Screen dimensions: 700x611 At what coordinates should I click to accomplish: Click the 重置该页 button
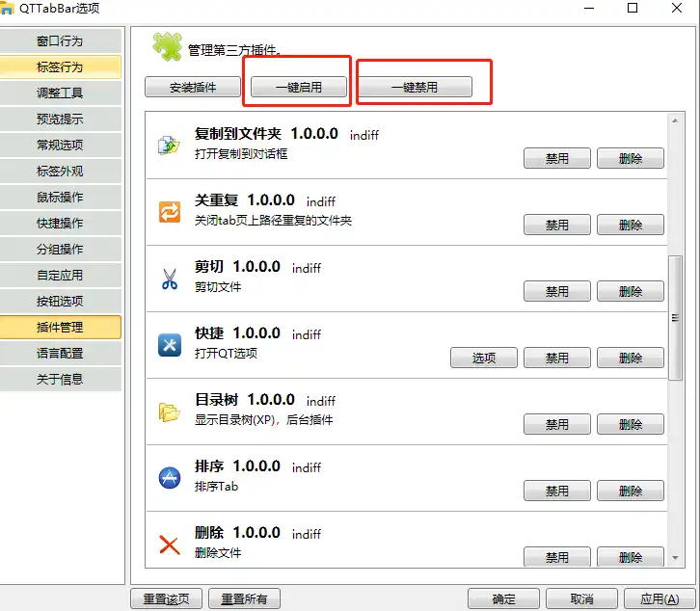click(x=167, y=598)
